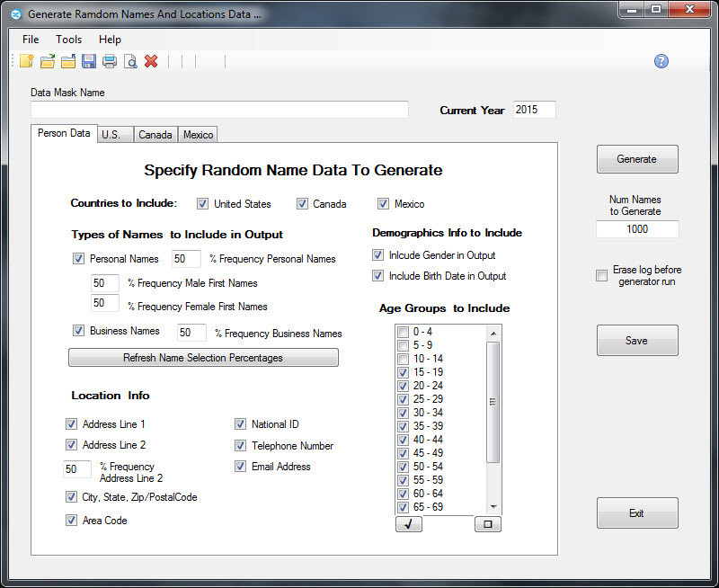Screen dimensions: 719x588
Task: Click the Save button on the right
Action: point(637,341)
